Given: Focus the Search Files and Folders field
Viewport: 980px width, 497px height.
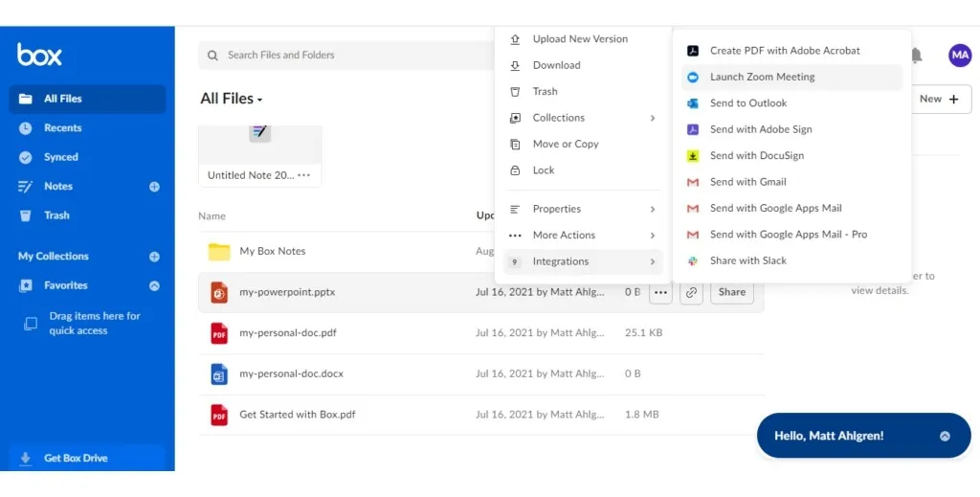Looking at the screenshot, I should (x=346, y=55).
